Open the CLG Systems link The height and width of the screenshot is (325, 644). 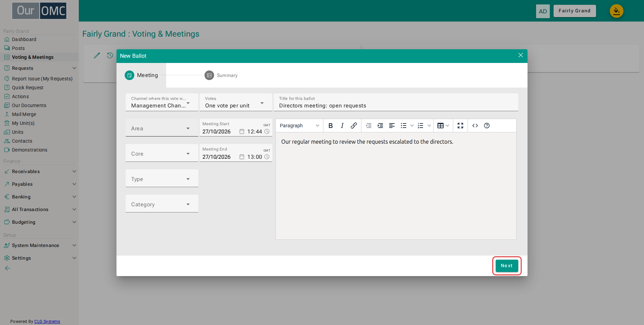(47, 322)
